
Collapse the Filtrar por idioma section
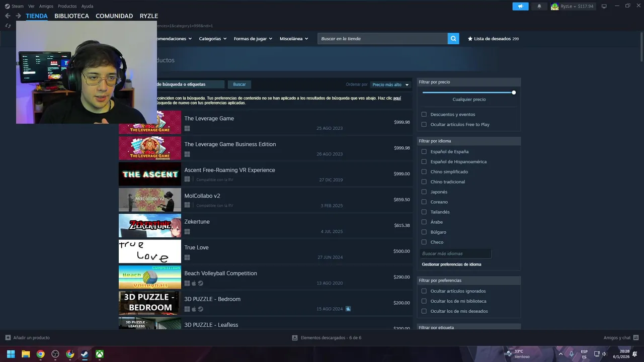tap(468, 141)
